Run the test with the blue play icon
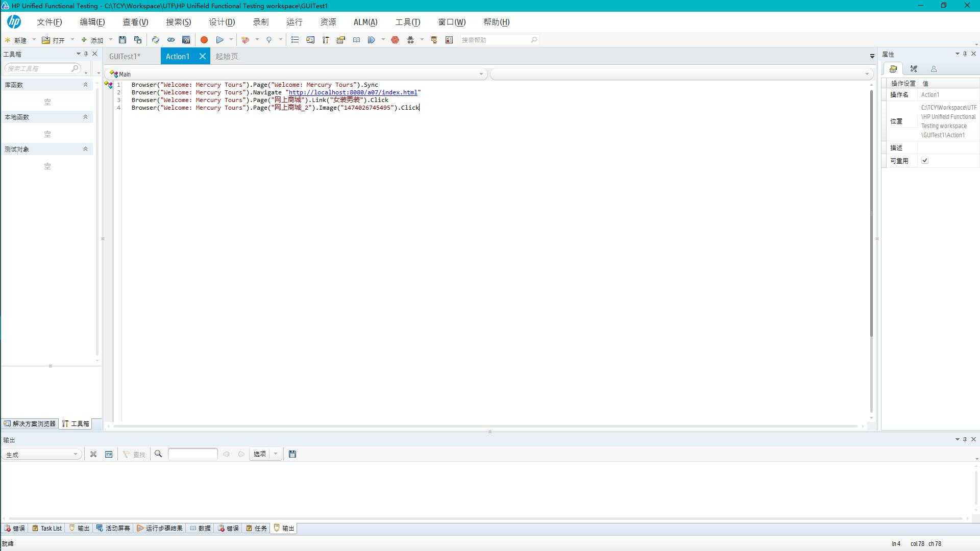Viewport: 980px width, 551px height. [x=220, y=40]
